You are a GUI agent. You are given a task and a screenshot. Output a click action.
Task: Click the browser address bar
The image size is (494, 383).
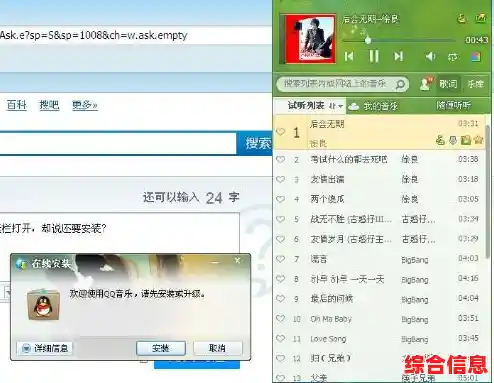pyautogui.click(x=135, y=35)
